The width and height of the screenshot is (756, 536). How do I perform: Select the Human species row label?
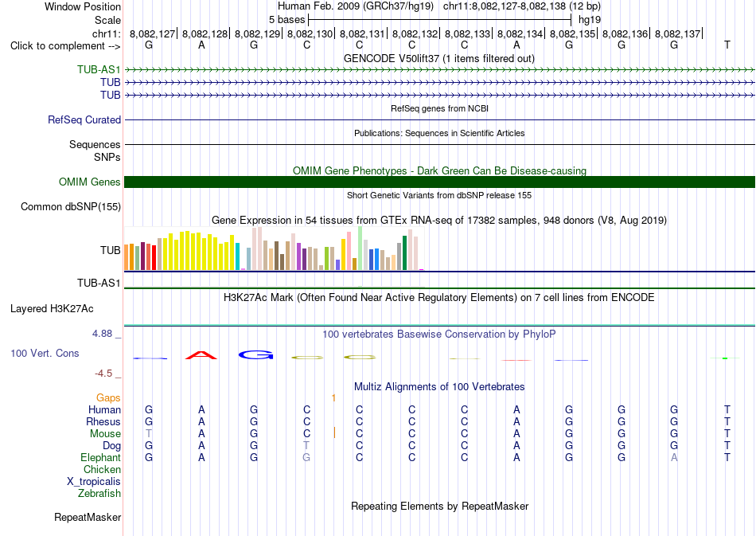coord(104,409)
